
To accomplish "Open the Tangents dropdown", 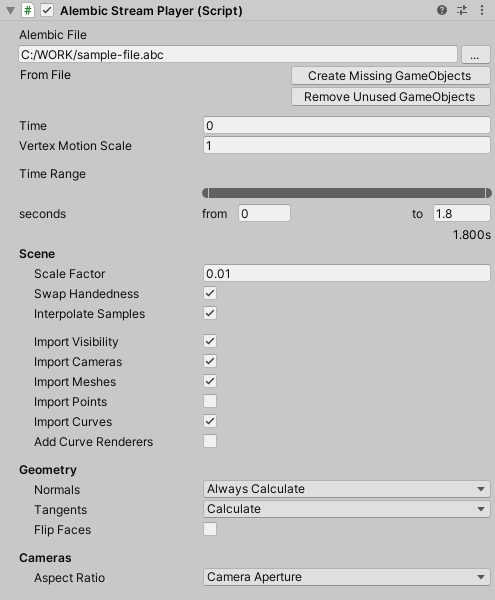I will pyautogui.click(x=347, y=509).
